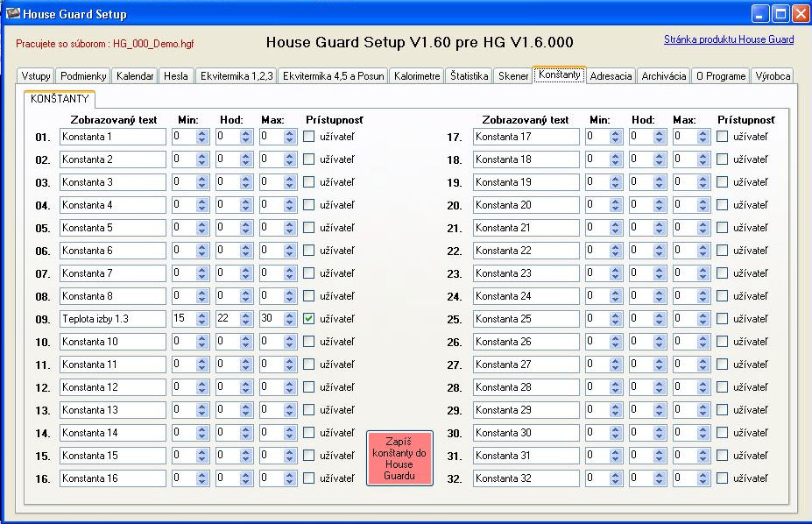Viewport: 812px width, 524px height.
Task: Decrease Max value for Konstanta 32
Action: coord(703,482)
